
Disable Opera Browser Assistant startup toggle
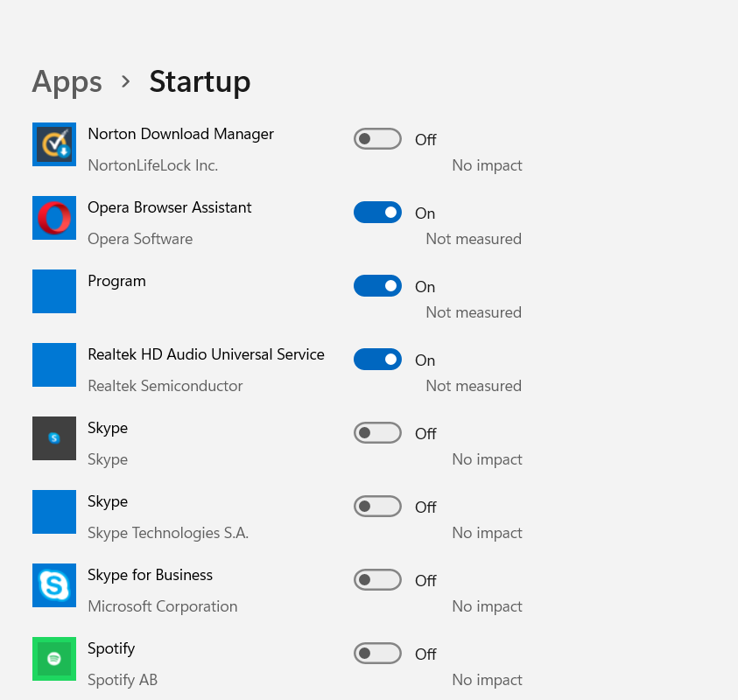click(x=377, y=212)
